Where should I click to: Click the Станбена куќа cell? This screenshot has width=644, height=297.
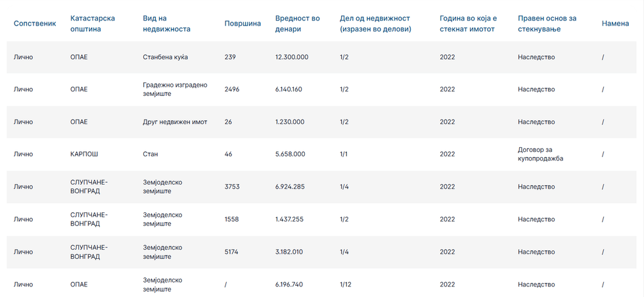pos(165,57)
